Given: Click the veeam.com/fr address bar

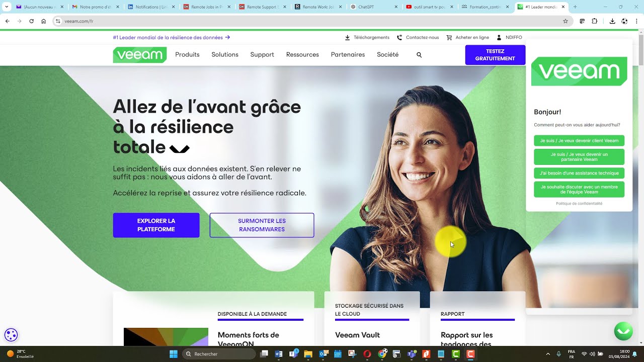Looking at the screenshot, I should [312, 21].
